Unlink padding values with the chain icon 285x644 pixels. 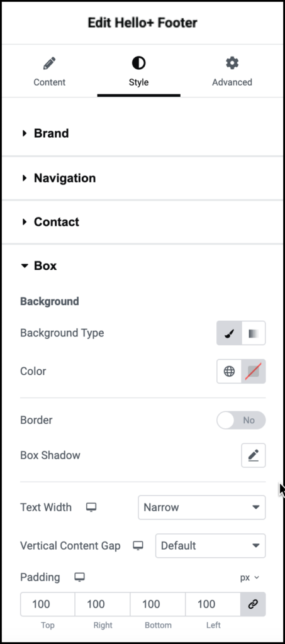tap(253, 604)
